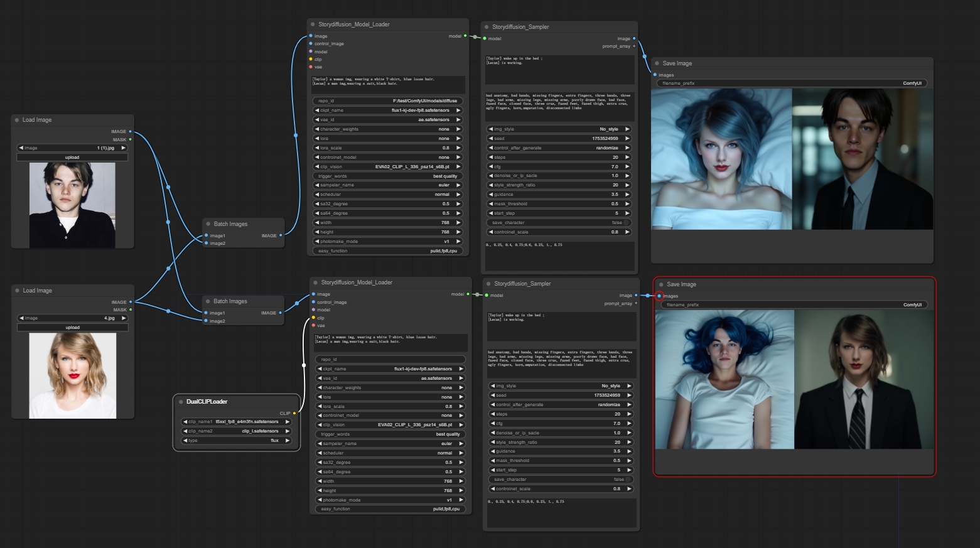
Task: Click yellow clip input port on lower Model Loader
Action: click(x=313, y=318)
